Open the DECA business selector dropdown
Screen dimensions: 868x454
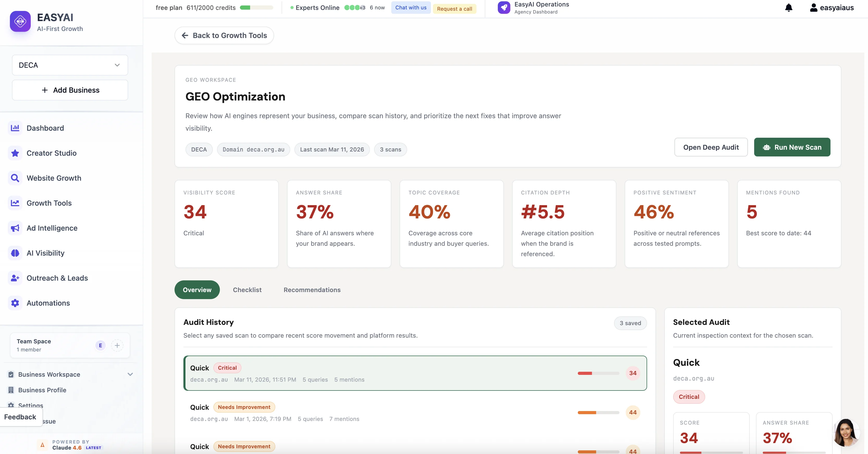(x=70, y=65)
